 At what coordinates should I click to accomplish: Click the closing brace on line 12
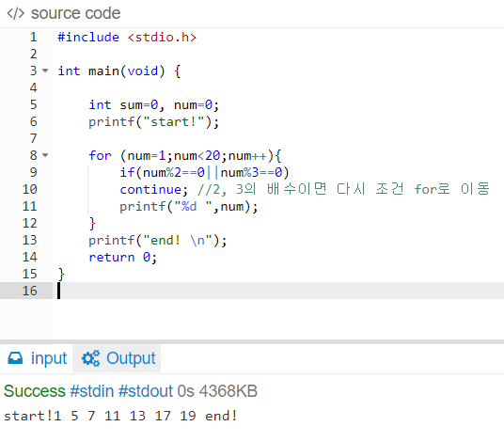pyautogui.click(x=92, y=224)
